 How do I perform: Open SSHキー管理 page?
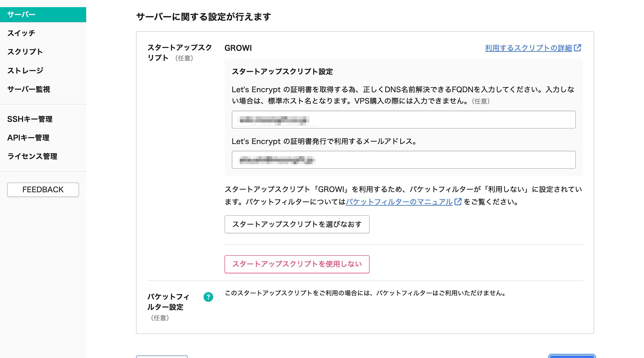pos(30,119)
